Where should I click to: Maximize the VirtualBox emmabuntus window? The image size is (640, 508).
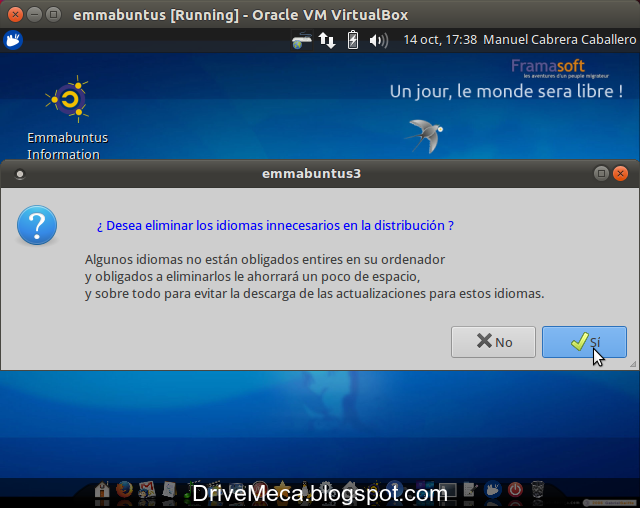click(x=53, y=15)
